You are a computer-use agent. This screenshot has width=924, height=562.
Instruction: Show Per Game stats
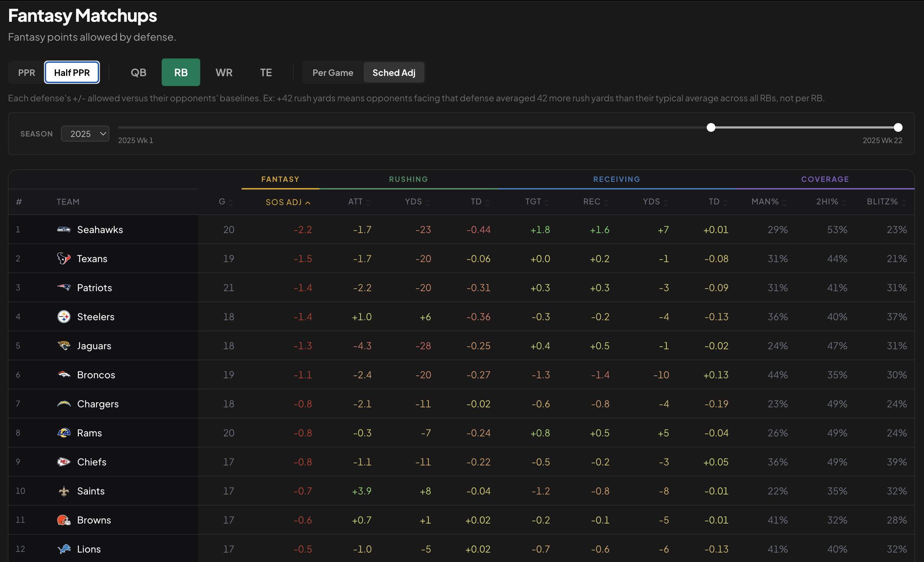tap(333, 72)
